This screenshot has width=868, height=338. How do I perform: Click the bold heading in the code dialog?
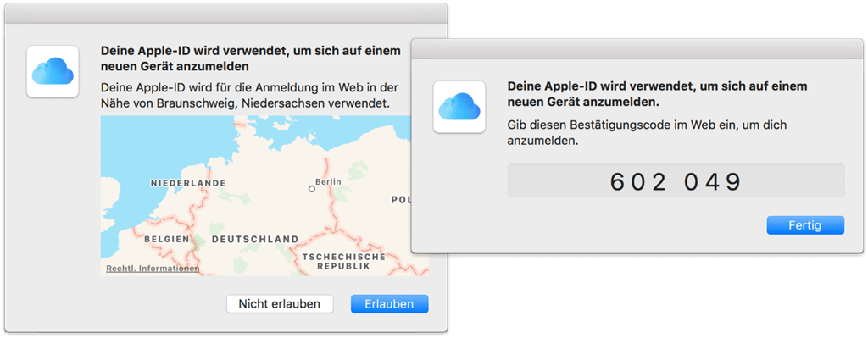[658, 94]
